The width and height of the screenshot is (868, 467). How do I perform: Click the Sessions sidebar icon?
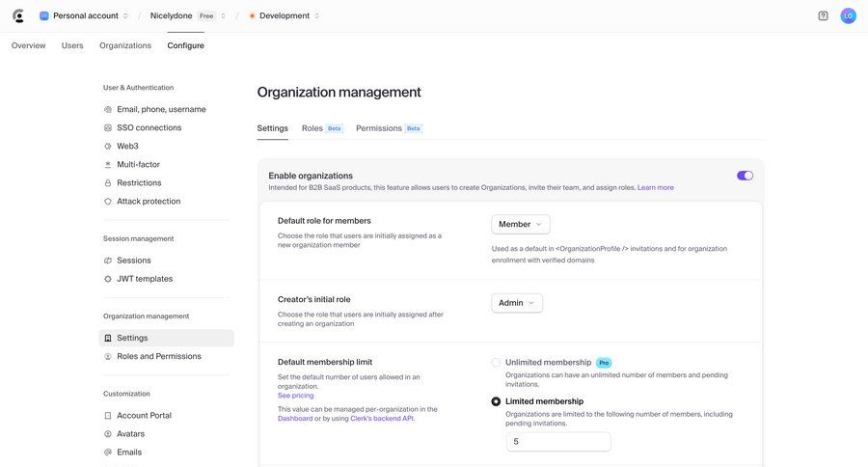point(108,261)
